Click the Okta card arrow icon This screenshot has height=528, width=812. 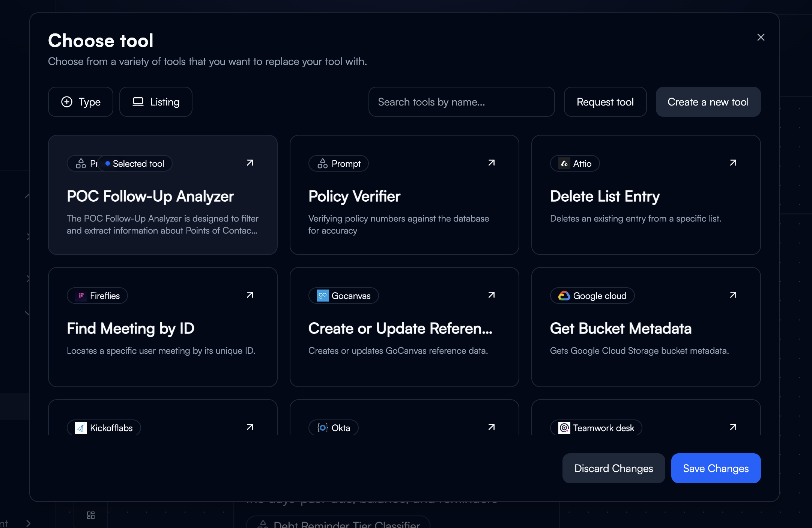(491, 427)
